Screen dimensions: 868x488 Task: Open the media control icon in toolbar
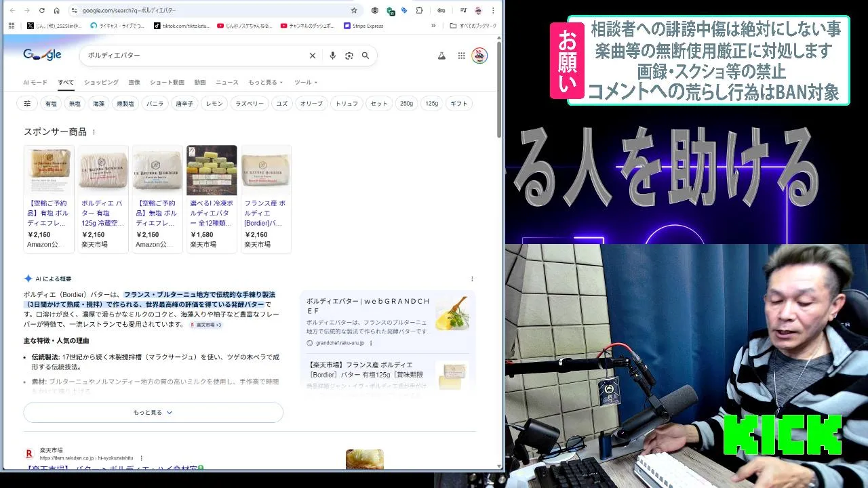click(x=462, y=10)
